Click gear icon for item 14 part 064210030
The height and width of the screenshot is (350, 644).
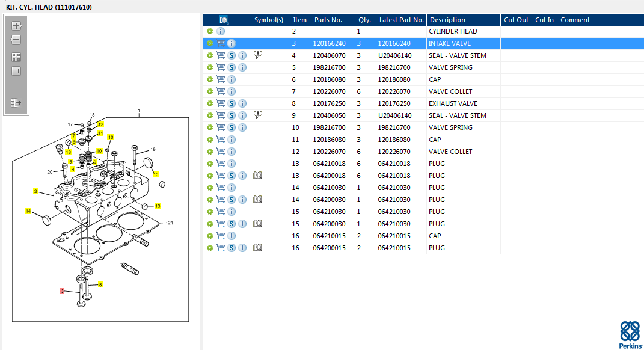(210, 188)
